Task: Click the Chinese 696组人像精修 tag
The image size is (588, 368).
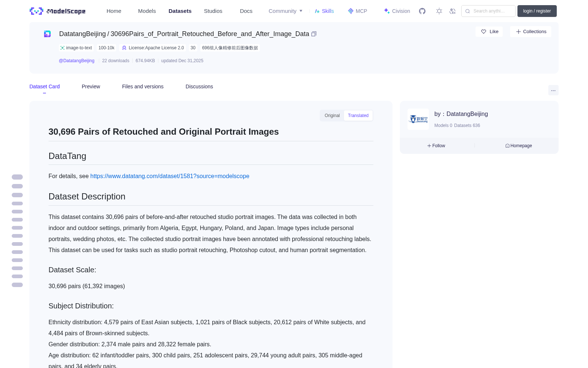Action: tap(230, 48)
